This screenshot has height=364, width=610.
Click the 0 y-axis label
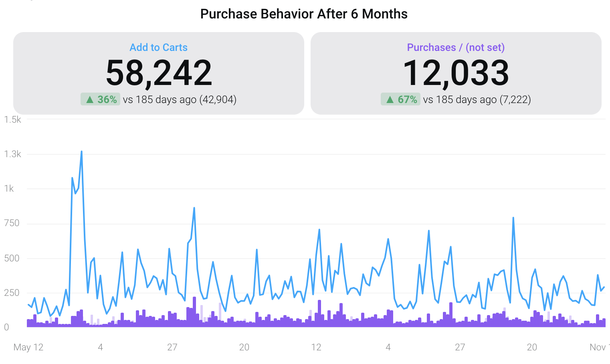click(x=6, y=327)
